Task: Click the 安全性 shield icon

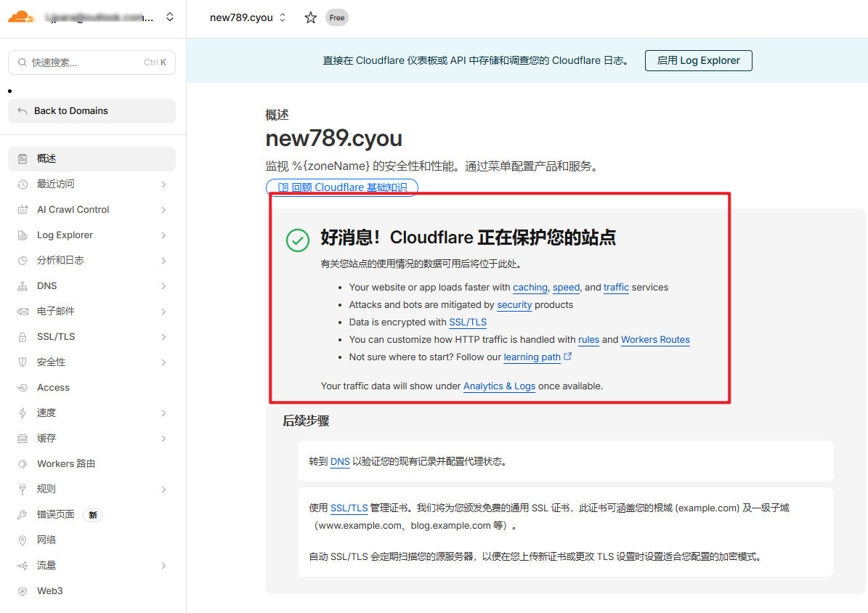Action: tap(23, 362)
